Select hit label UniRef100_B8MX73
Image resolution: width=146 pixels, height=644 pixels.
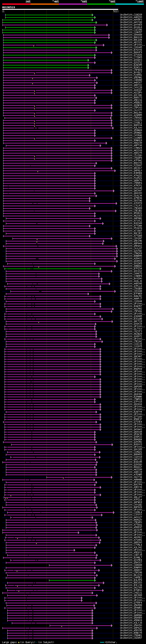tap(131, 98)
